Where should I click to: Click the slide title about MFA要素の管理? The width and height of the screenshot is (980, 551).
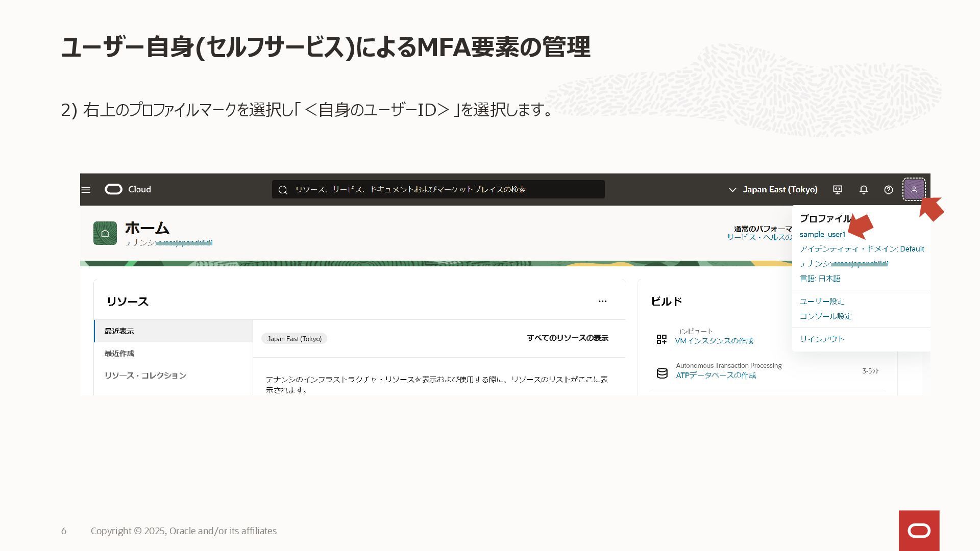click(326, 47)
